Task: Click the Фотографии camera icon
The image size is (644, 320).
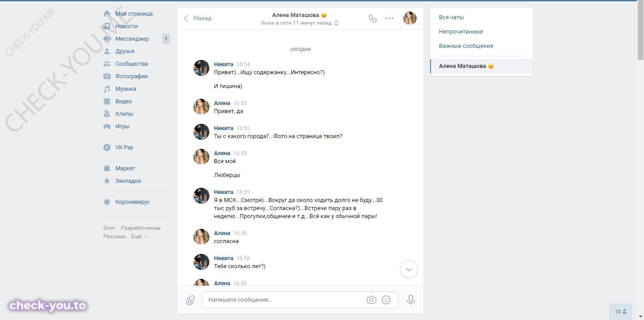Action: (107, 76)
